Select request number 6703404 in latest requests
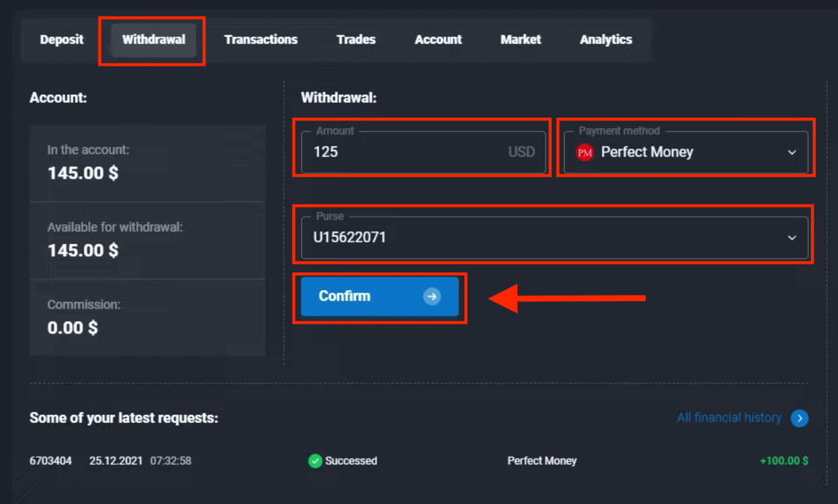838x504 pixels. (51, 461)
